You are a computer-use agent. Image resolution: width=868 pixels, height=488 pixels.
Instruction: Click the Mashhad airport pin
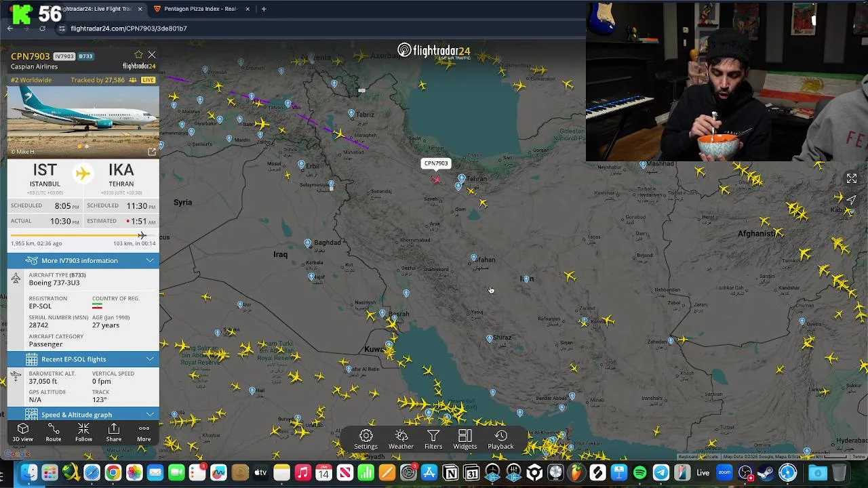pos(643,165)
